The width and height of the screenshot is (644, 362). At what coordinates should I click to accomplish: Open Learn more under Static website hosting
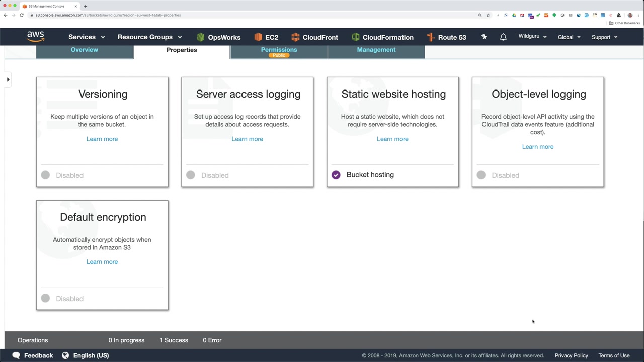click(x=392, y=139)
